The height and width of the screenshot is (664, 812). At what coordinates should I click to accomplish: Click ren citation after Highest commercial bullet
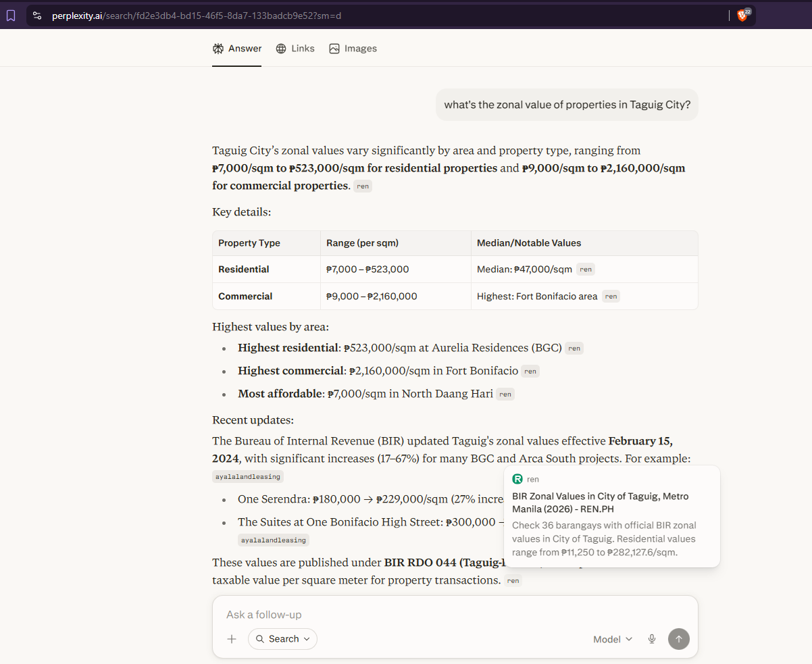click(x=530, y=372)
